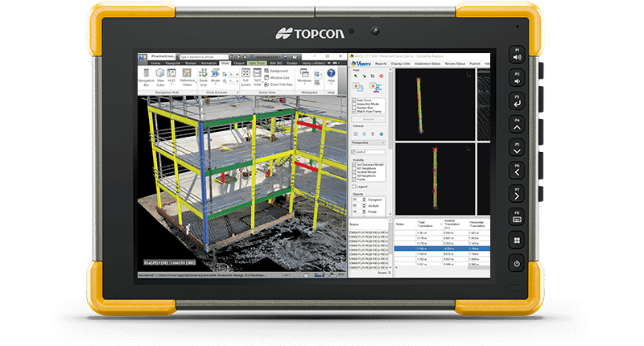The image size is (644, 346).
Task: Enable the Legend checkbox
Action: pos(355,185)
